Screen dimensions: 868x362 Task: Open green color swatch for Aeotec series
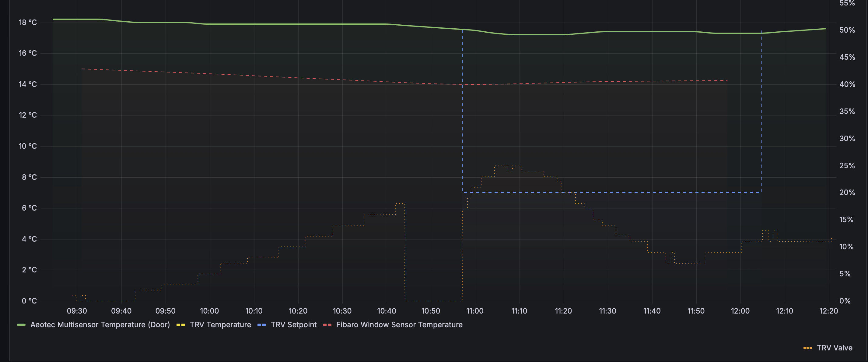point(21,325)
